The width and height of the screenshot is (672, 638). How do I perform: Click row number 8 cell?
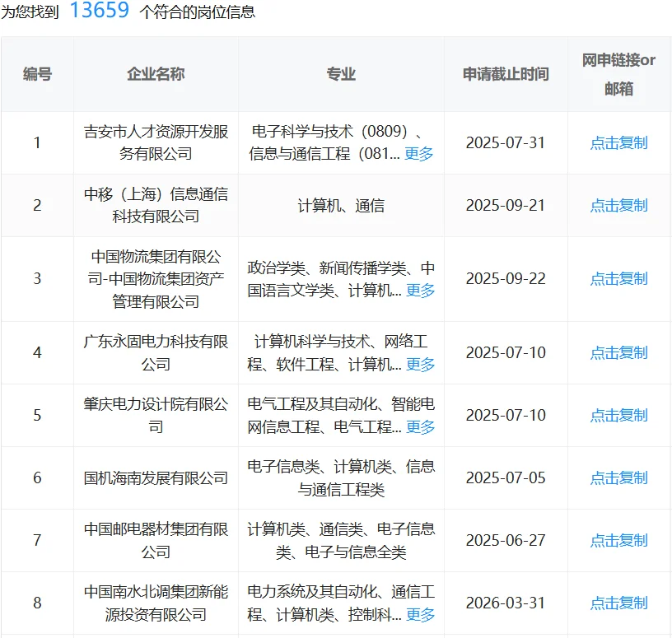(37, 603)
